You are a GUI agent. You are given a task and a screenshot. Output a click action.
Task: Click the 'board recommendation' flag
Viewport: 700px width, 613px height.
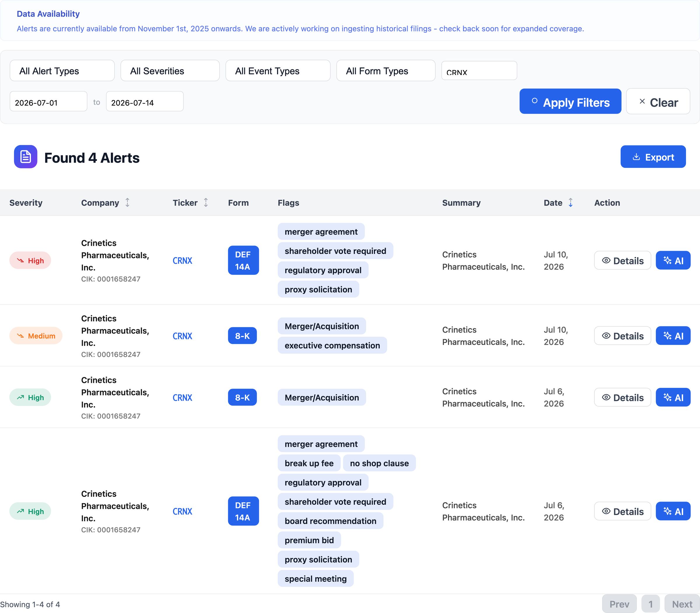tap(330, 521)
